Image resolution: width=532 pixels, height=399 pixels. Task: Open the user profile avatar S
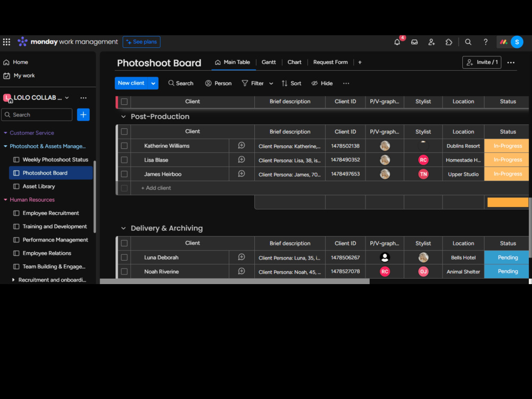(517, 42)
